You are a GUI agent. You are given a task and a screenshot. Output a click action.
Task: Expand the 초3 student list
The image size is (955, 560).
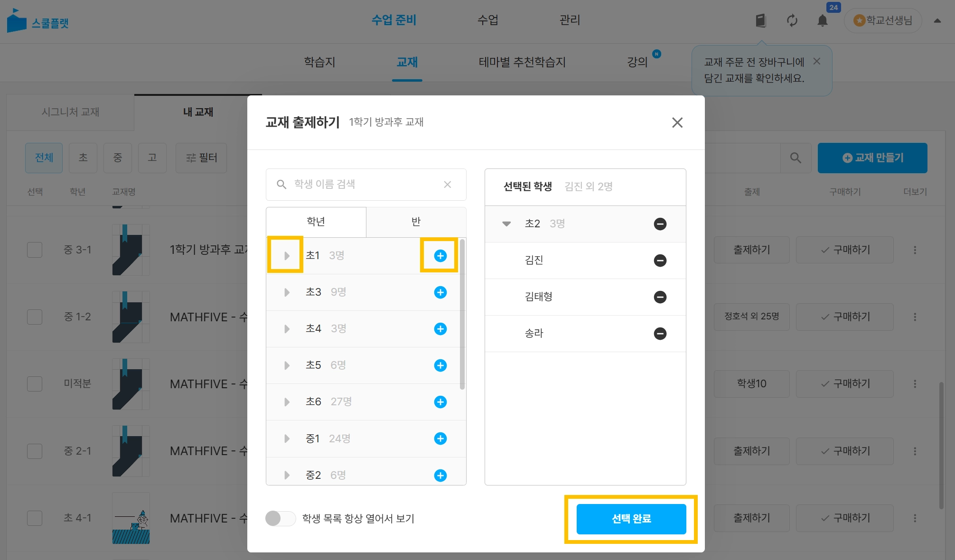click(x=287, y=292)
